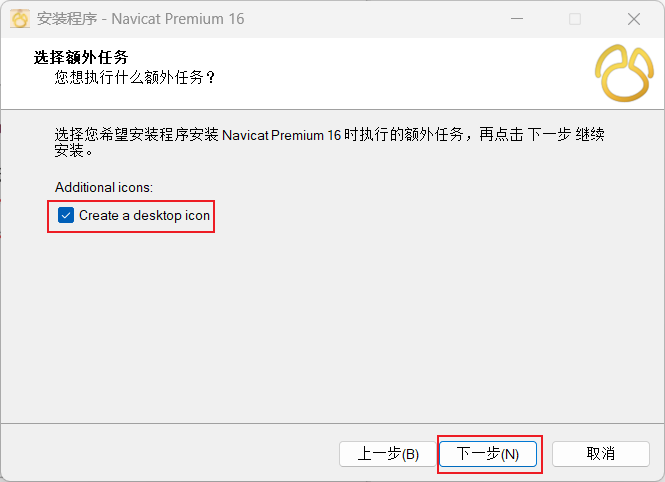This screenshot has width=665, height=482.
Task: Click the "Create a desktop icon" label text
Action: click(144, 215)
